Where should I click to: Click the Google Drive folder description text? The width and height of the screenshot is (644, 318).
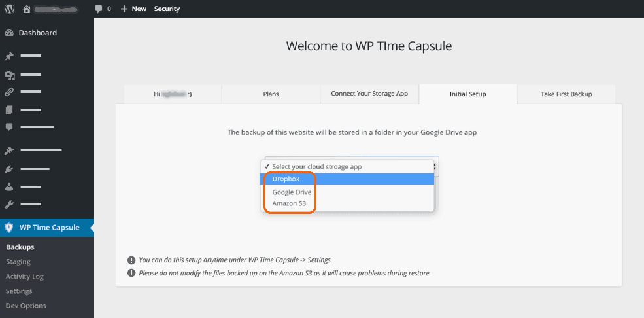[x=352, y=133]
